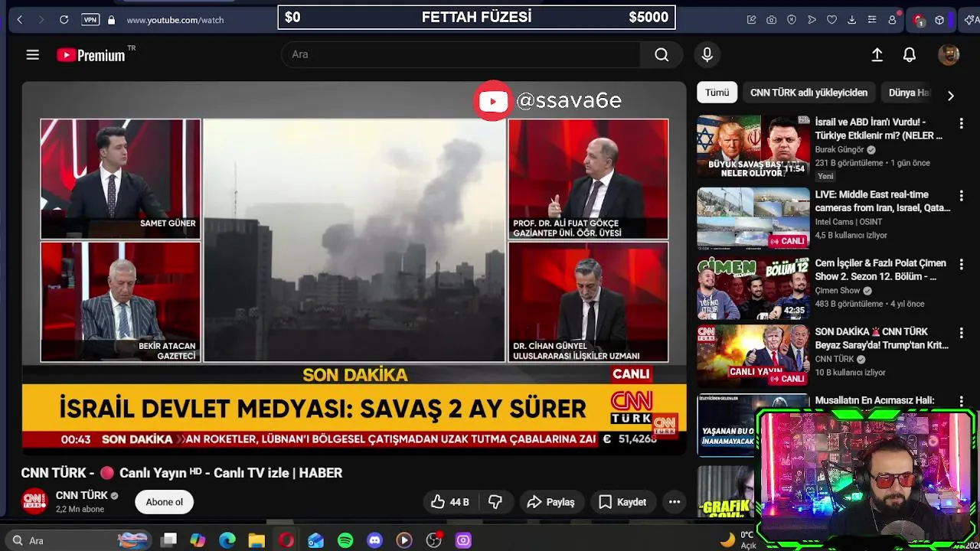This screenshot has width=980, height=551.
Task: Subscribe with Abone ol button
Action: coord(165,502)
